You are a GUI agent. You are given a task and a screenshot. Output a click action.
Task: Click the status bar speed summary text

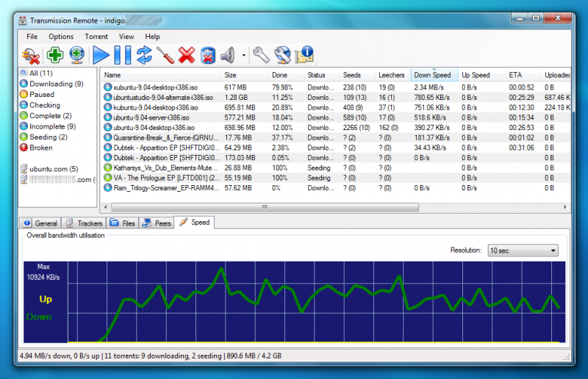[151, 355]
